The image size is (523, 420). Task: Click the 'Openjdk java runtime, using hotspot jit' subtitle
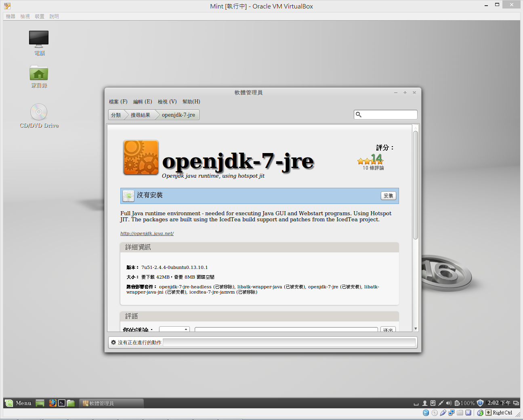[213, 176]
